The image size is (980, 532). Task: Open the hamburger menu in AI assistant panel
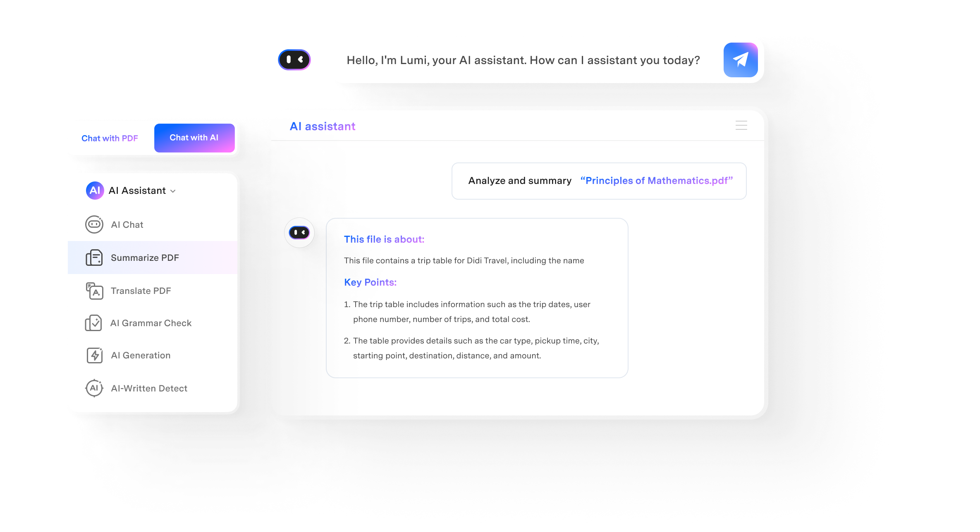(741, 126)
